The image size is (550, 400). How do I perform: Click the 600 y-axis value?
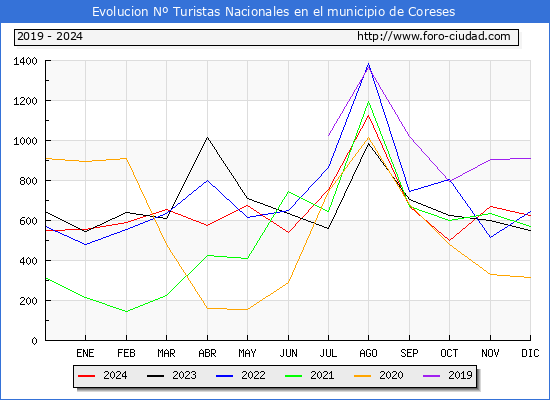click(x=28, y=221)
